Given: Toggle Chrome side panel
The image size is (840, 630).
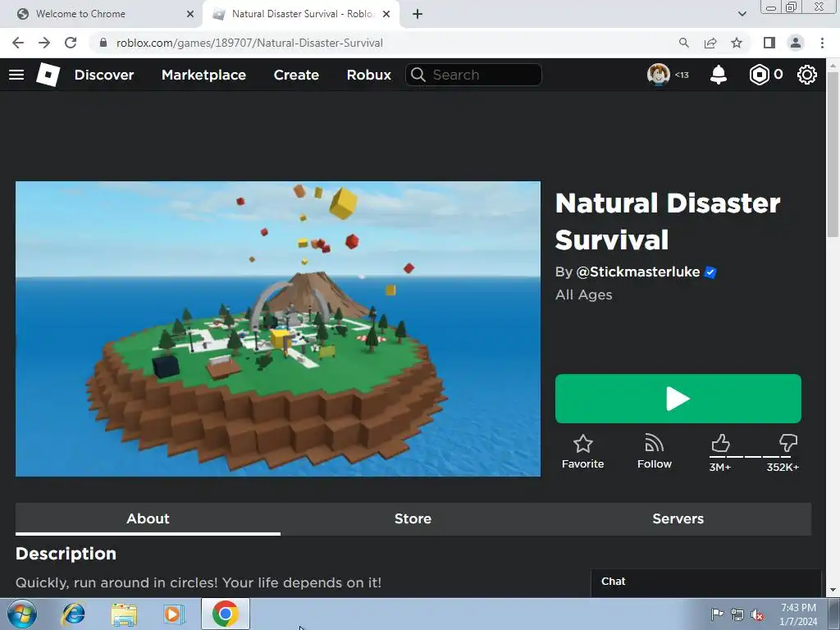Looking at the screenshot, I should [x=769, y=43].
